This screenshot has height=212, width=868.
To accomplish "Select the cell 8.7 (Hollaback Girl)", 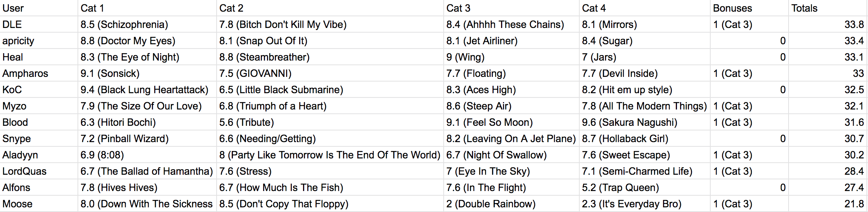I will click(x=645, y=139).
